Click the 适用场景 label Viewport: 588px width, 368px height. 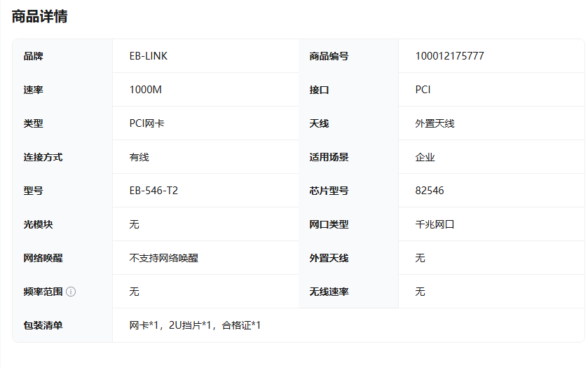329,157
